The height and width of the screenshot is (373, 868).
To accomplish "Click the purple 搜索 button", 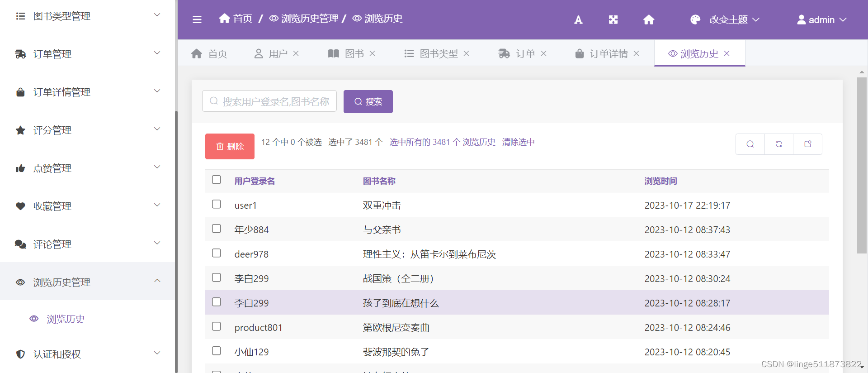I will (368, 101).
